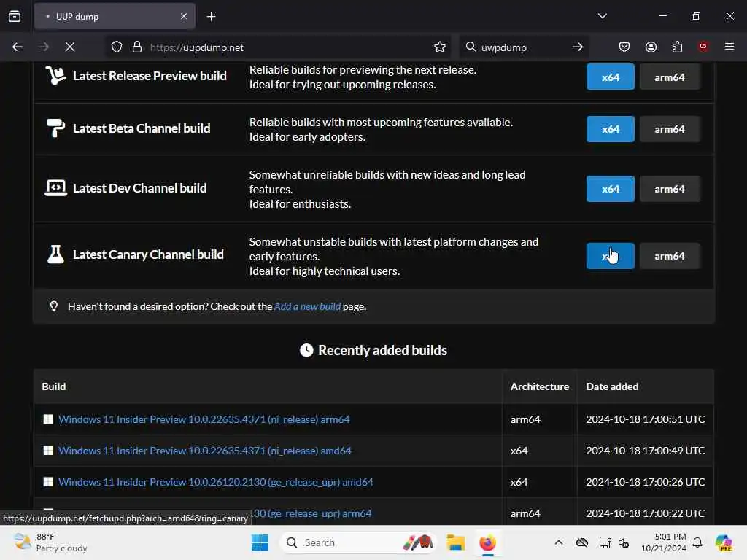Click date 2024-10-18 17:00:26 UTC cell
Image resolution: width=747 pixels, height=560 pixels.
tap(646, 482)
